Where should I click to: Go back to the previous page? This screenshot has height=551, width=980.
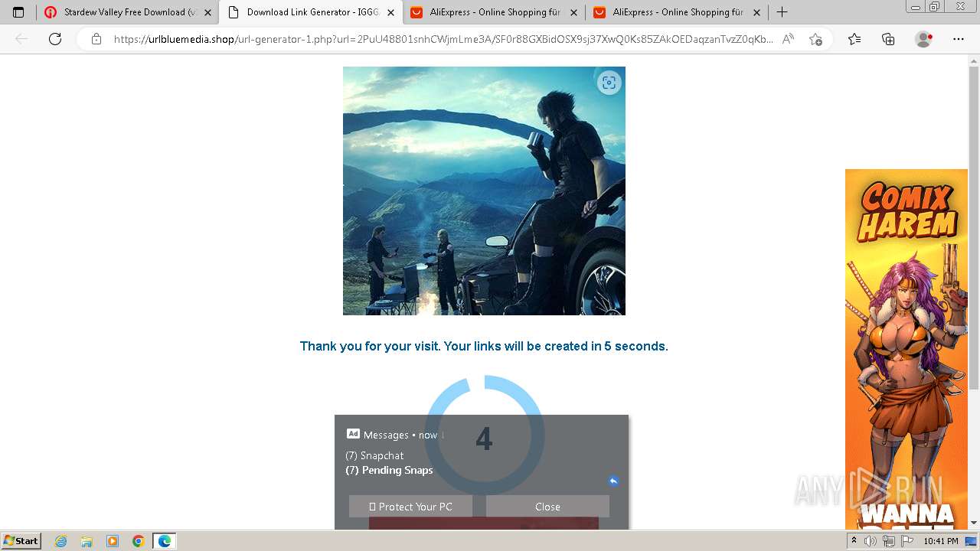tap(21, 39)
